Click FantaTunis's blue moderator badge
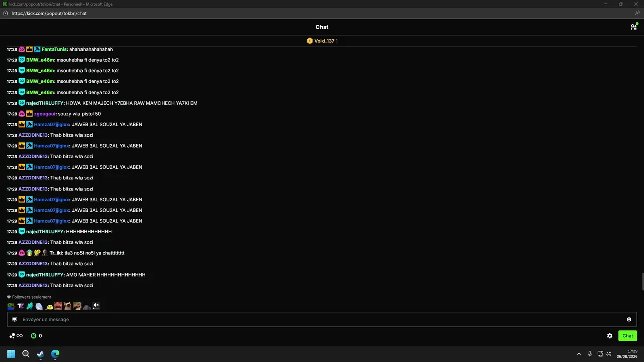This screenshot has height=362, width=644. coord(37,49)
